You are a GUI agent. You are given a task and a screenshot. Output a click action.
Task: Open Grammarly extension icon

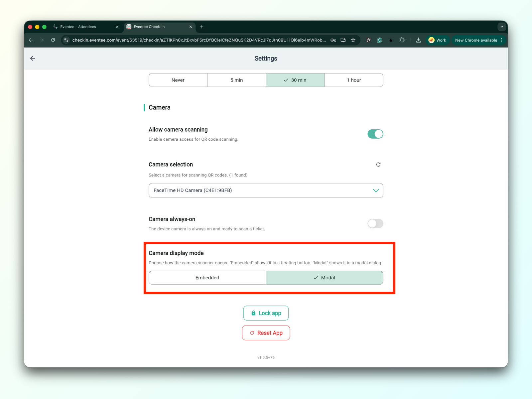[379, 40]
